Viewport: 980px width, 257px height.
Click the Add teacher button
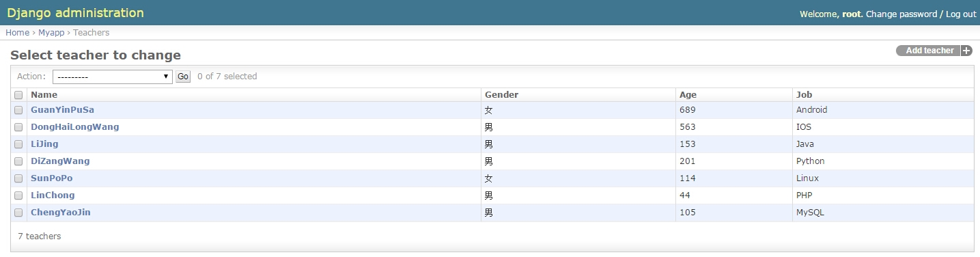pyautogui.click(x=934, y=51)
